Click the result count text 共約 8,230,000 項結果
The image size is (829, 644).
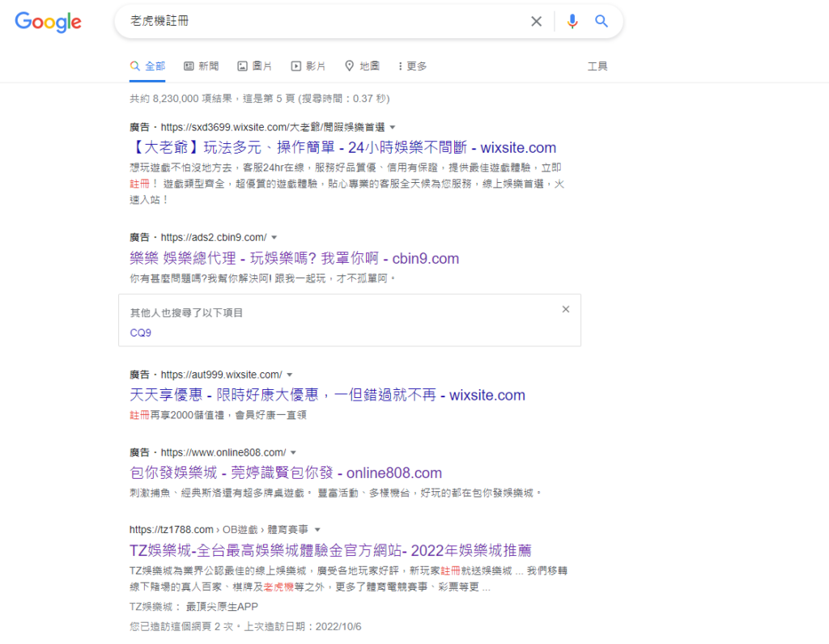click(x=181, y=99)
